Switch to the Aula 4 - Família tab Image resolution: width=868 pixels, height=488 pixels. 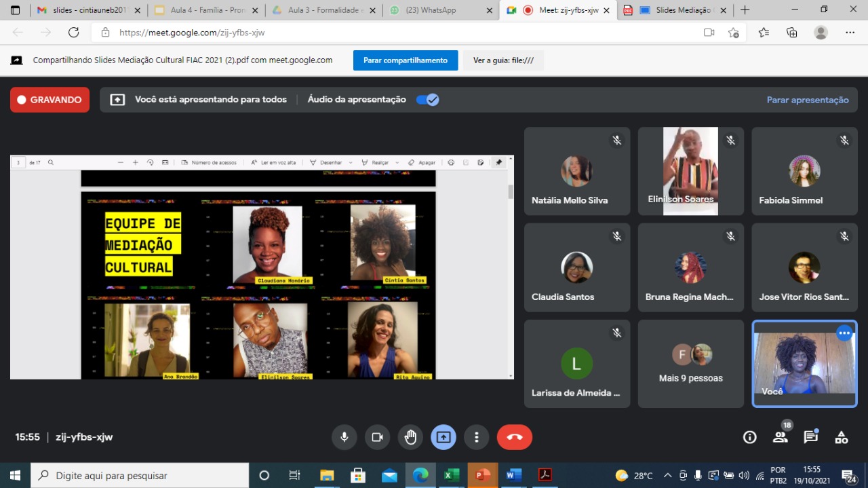pos(207,10)
